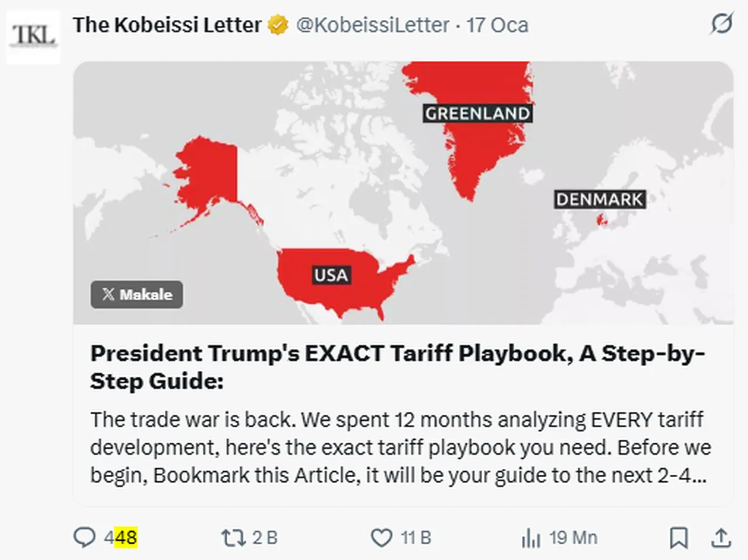Open the Grok icon at top right
Image resolution: width=748 pixels, height=560 pixels.
(721, 24)
